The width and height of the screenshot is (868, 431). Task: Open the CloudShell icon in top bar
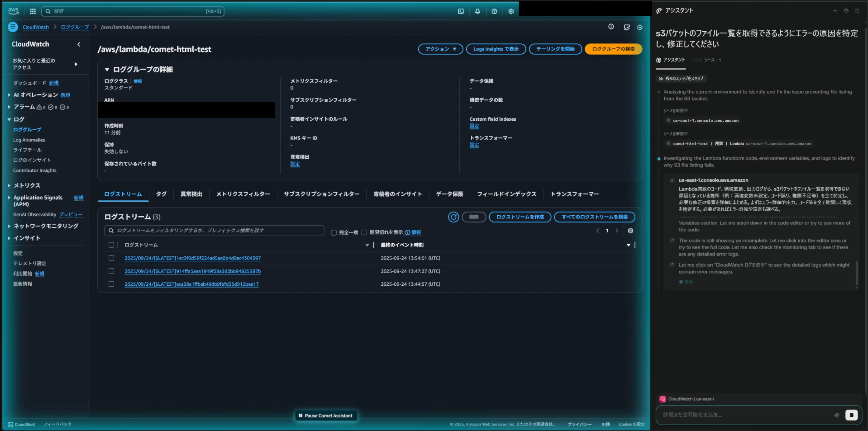pos(461,11)
